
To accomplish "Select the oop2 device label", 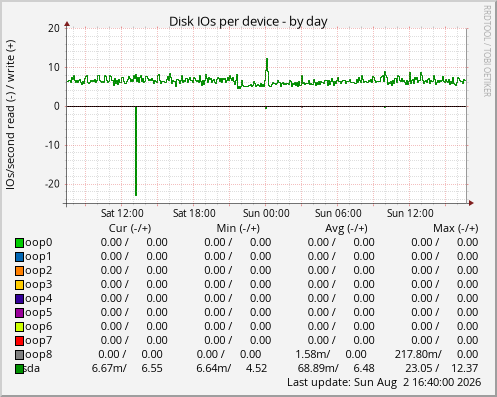I will 38,271.
